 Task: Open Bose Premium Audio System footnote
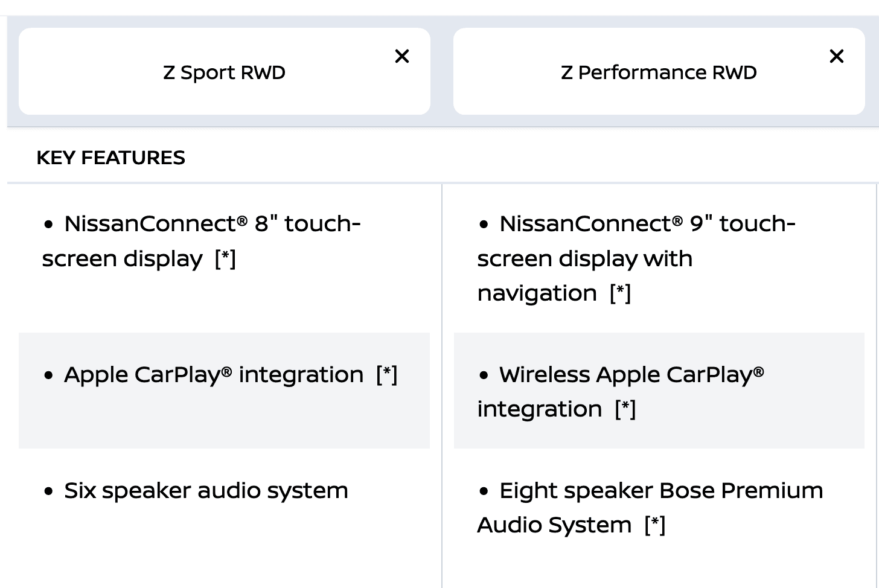click(x=654, y=525)
